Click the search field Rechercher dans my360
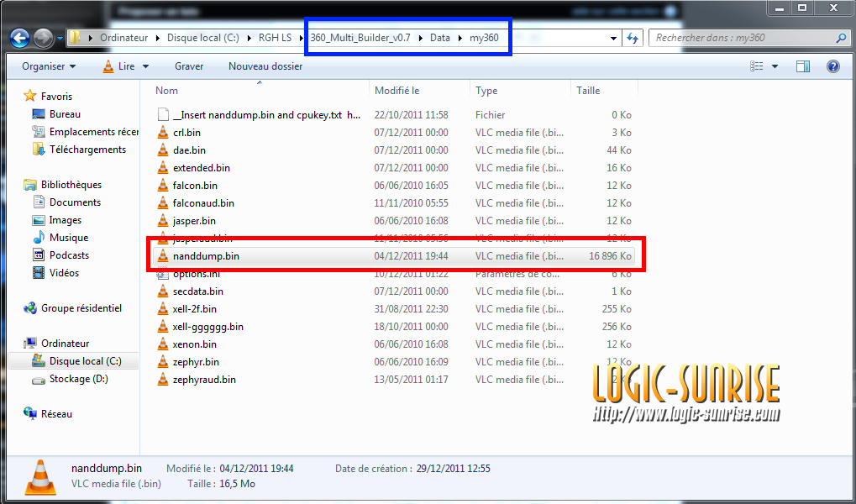This screenshot has width=856, height=504. coord(743,38)
